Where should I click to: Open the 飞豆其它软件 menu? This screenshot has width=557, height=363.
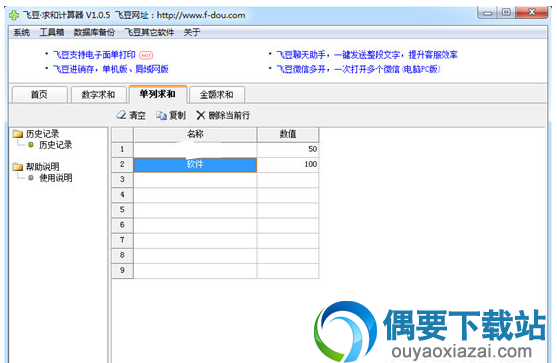click(149, 32)
